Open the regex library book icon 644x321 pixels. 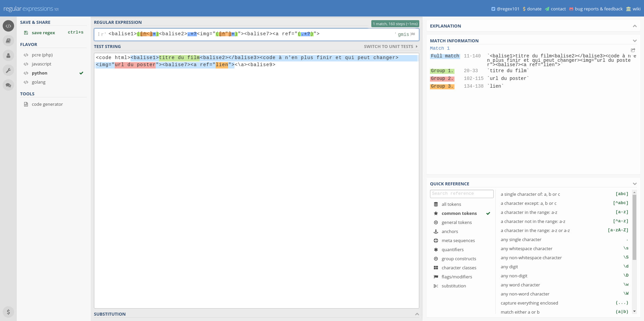click(8, 41)
